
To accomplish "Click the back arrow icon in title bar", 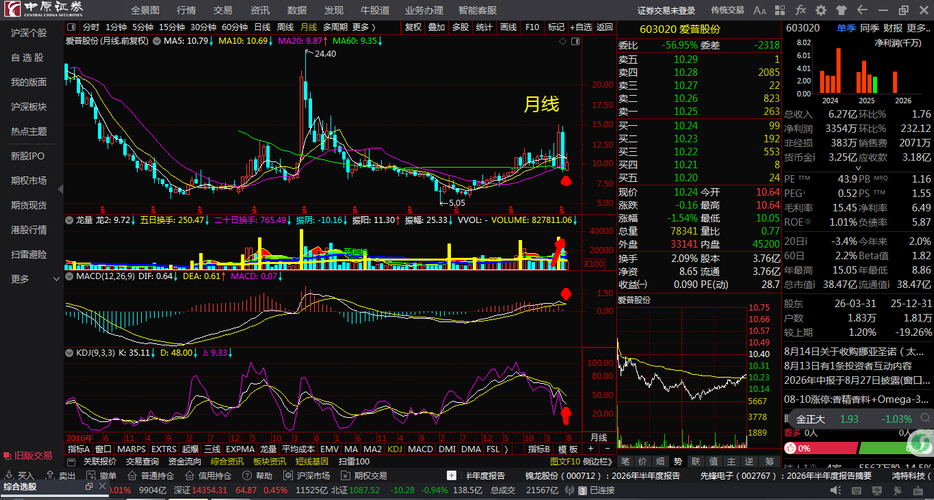I will (861, 10).
